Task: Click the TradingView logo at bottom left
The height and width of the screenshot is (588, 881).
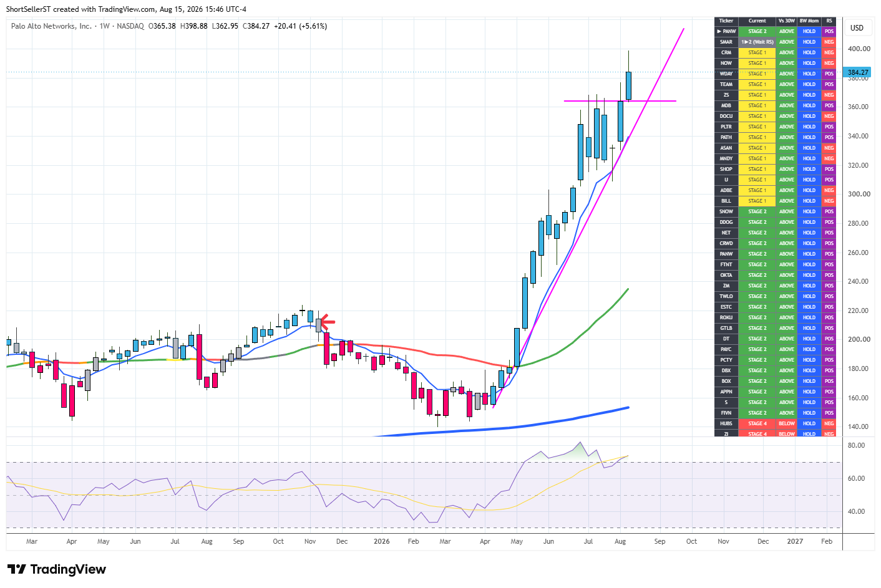Action: 57,569
